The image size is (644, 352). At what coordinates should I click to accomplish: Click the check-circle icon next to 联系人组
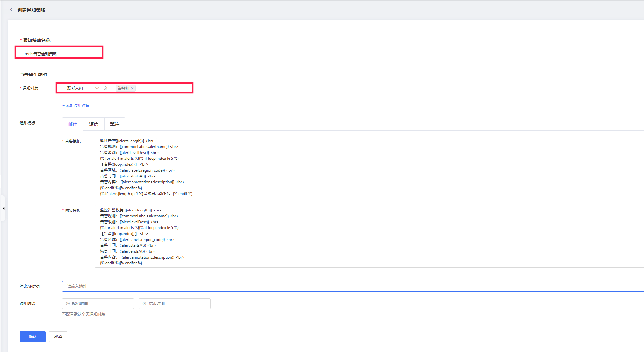(x=105, y=88)
